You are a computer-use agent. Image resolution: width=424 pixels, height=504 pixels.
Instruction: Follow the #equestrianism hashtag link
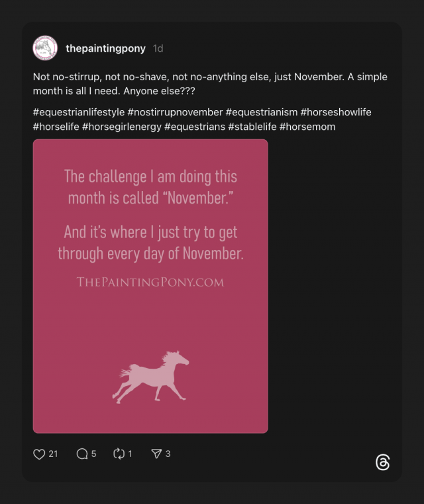261,112
